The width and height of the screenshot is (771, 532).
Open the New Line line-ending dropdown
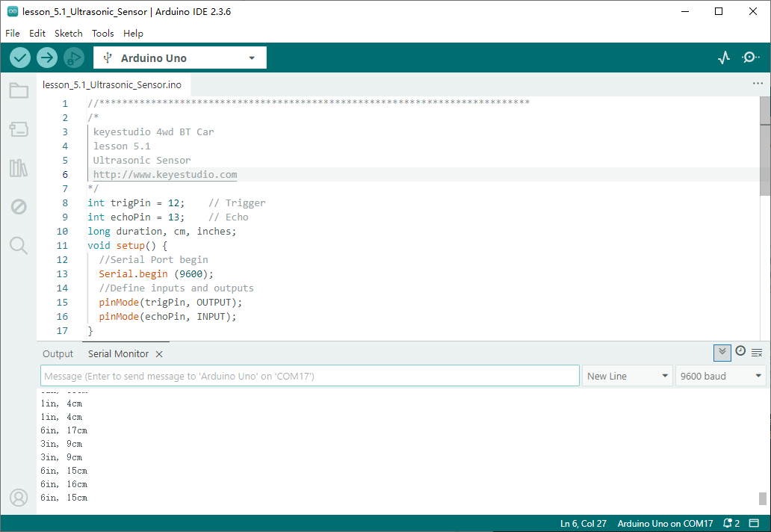pos(627,376)
